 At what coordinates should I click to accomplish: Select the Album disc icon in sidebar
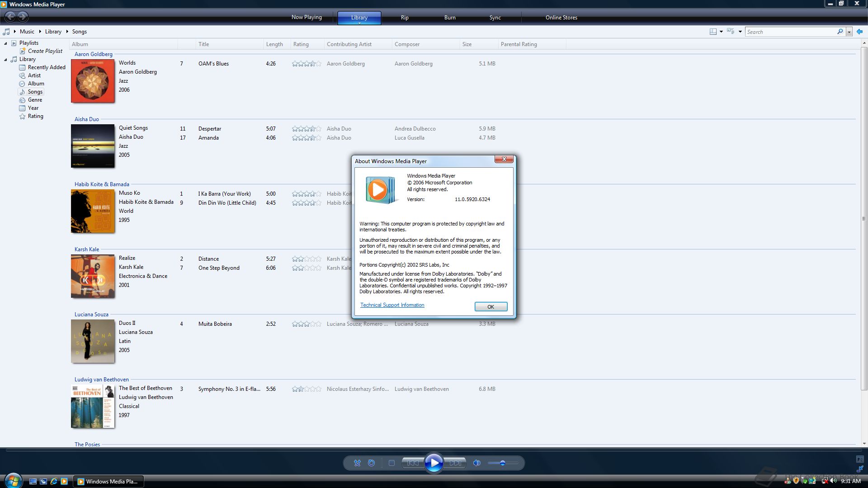[22, 84]
